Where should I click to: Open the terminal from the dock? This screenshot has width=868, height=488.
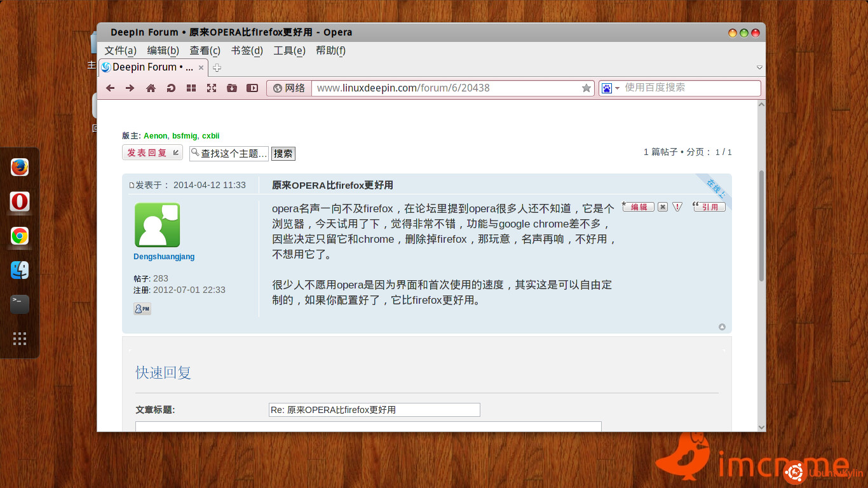click(20, 304)
